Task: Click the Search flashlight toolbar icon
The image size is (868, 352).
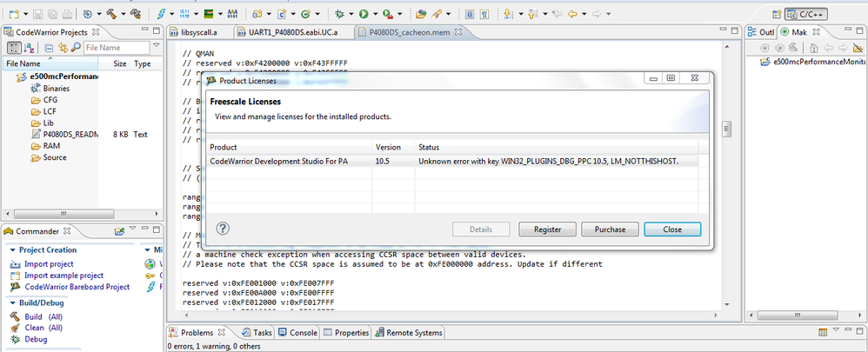Action: (x=437, y=13)
